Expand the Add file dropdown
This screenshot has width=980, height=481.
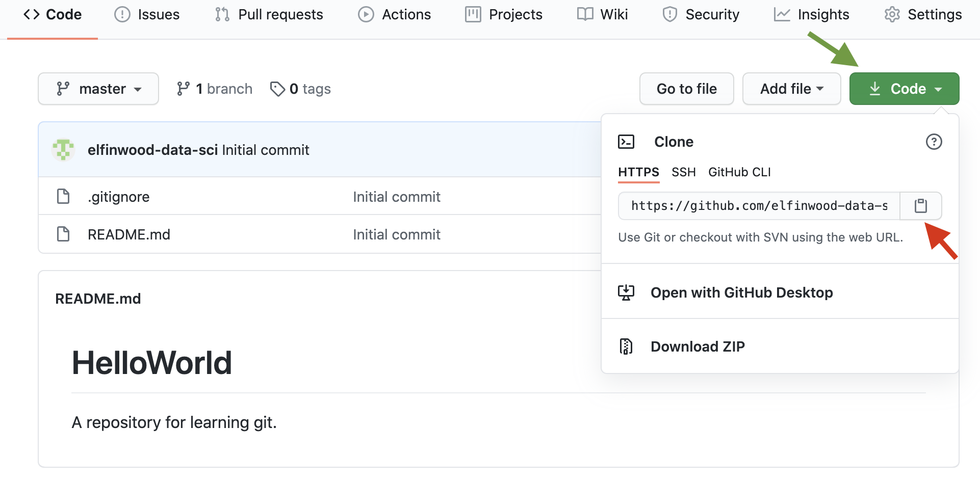coord(791,89)
